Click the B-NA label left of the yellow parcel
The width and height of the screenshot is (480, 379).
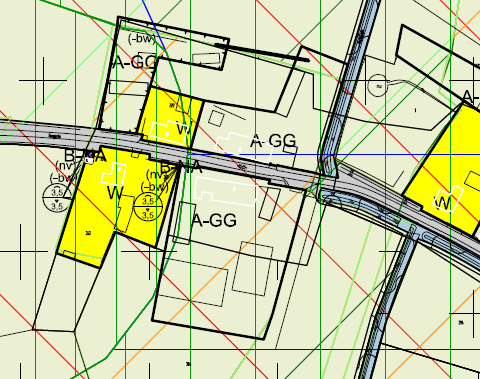pyautogui.click(x=85, y=156)
